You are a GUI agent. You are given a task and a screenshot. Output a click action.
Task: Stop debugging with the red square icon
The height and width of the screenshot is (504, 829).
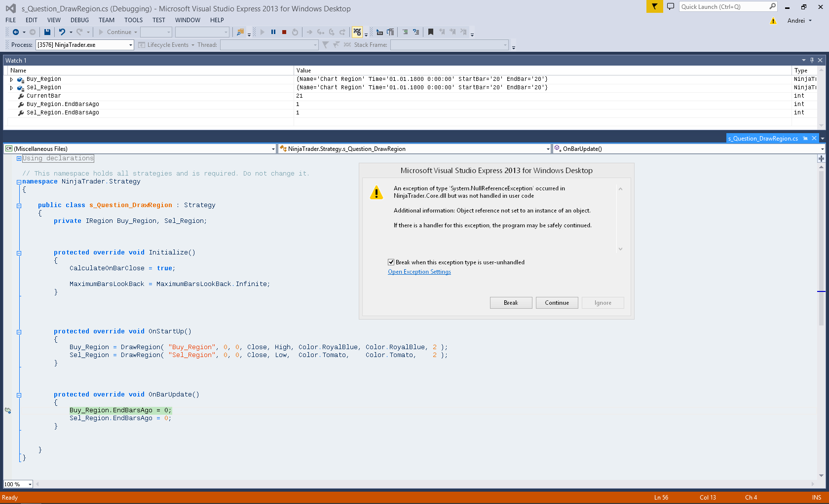point(284,32)
